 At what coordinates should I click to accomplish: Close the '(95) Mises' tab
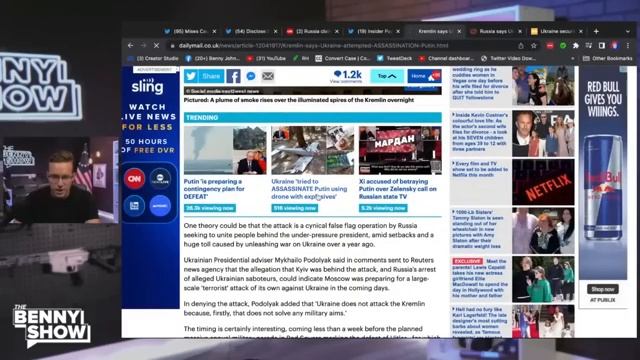tap(214, 31)
